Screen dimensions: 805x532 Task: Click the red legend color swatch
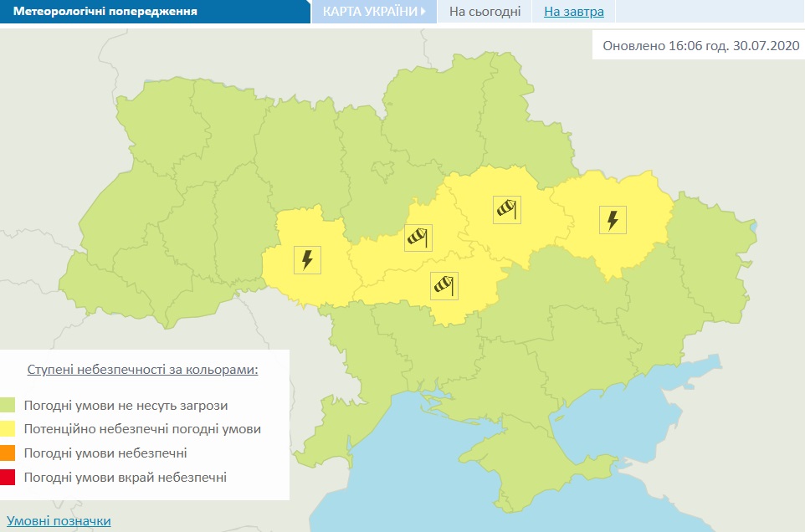pyautogui.click(x=9, y=478)
